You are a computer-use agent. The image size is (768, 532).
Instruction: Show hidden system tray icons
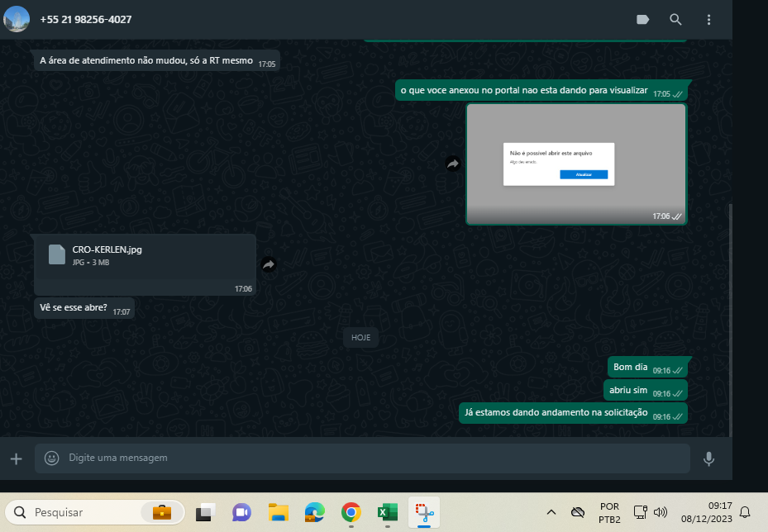[x=551, y=512]
